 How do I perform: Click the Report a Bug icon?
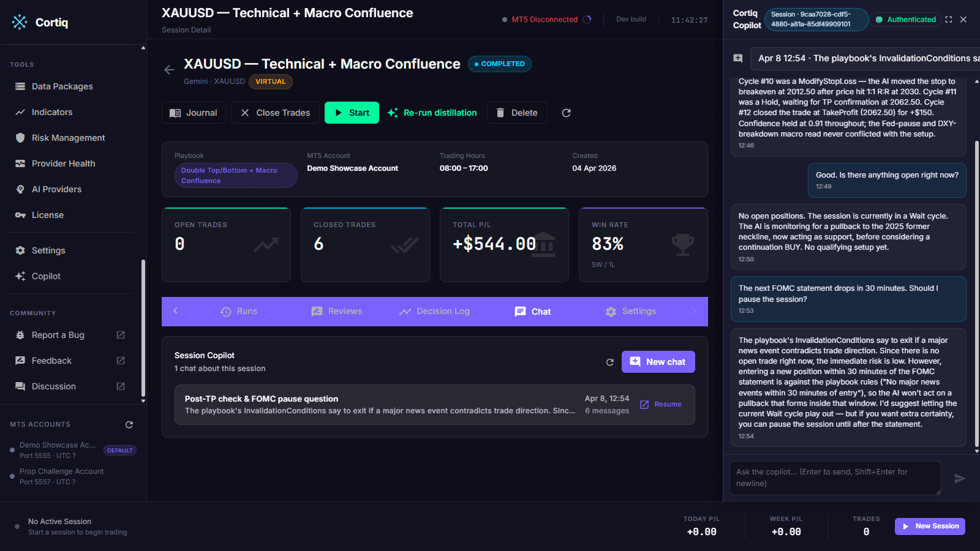[x=20, y=335]
